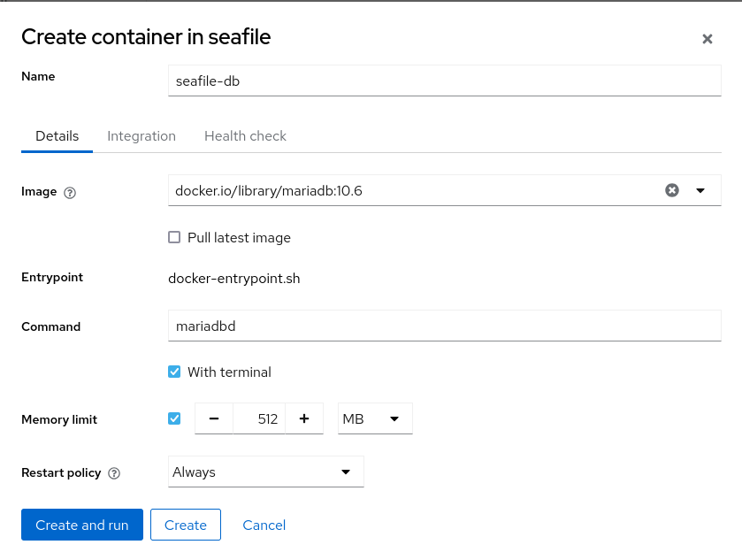
Task: Close the Create container dialog
Action: (707, 39)
